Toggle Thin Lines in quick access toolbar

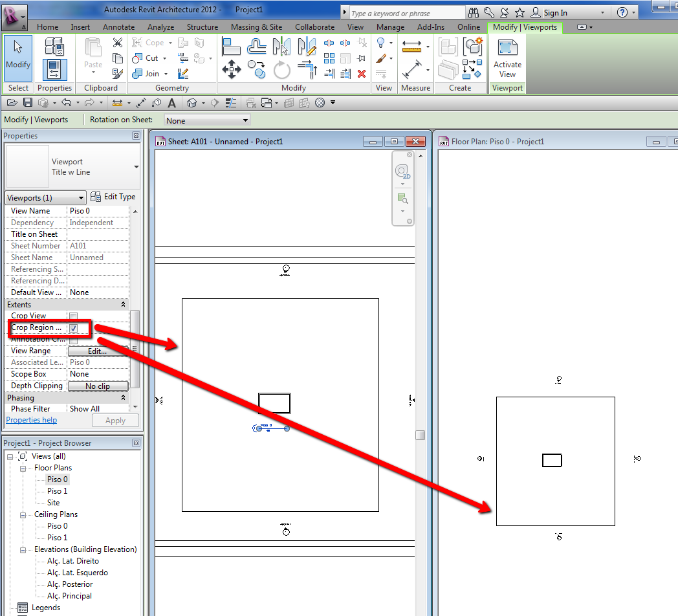point(231,103)
